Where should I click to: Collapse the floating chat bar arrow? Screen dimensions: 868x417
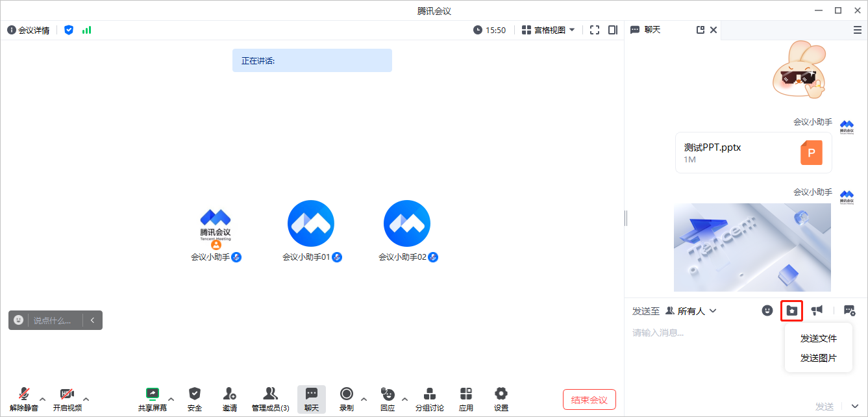[x=93, y=320]
